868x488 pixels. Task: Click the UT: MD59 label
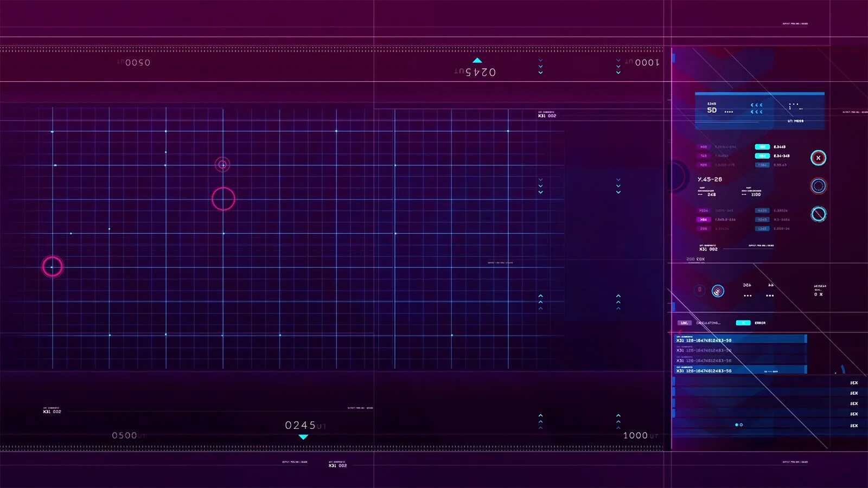[x=795, y=121]
